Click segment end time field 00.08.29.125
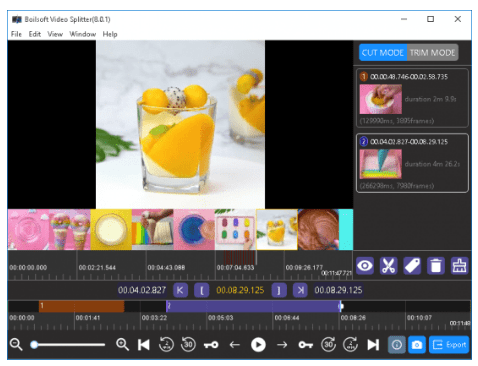The width and height of the screenshot is (478, 366). point(338,290)
